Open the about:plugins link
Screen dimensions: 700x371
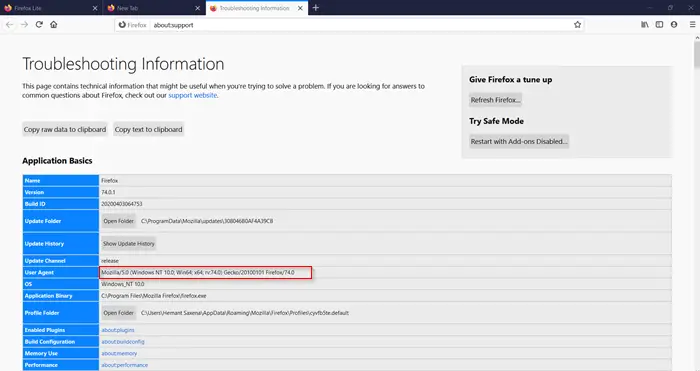point(118,330)
